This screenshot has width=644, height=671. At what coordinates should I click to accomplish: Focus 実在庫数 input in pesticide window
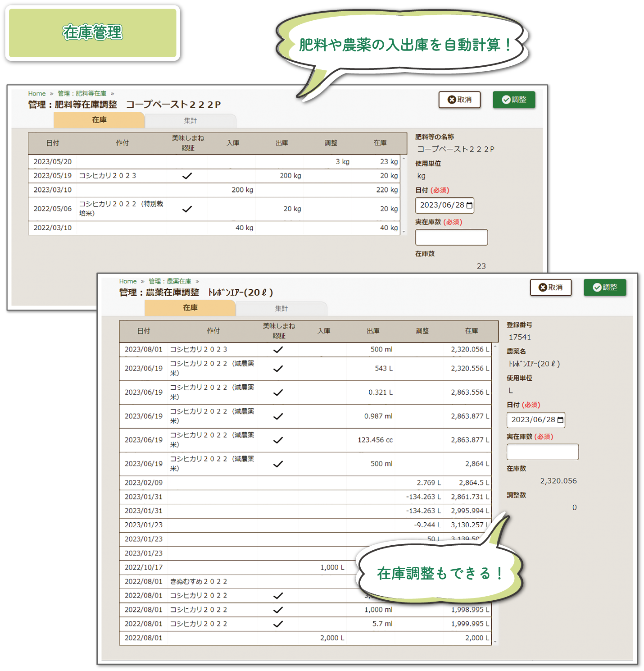tap(543, 452)
